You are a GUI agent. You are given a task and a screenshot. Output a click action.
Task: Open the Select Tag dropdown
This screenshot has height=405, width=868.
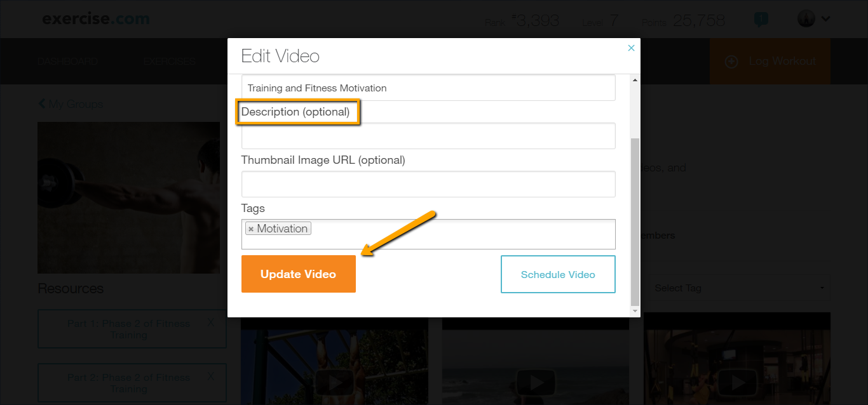(740, 288)
